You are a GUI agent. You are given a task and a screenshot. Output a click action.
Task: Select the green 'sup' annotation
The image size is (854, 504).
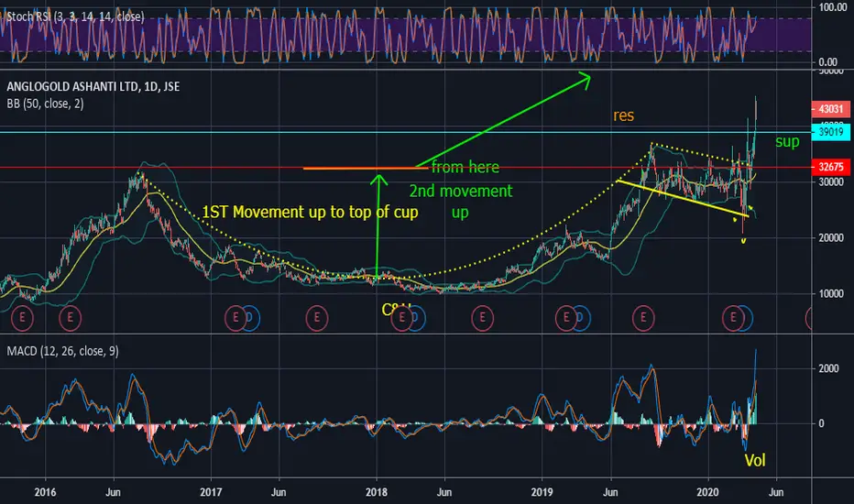(x=787, y=142)
